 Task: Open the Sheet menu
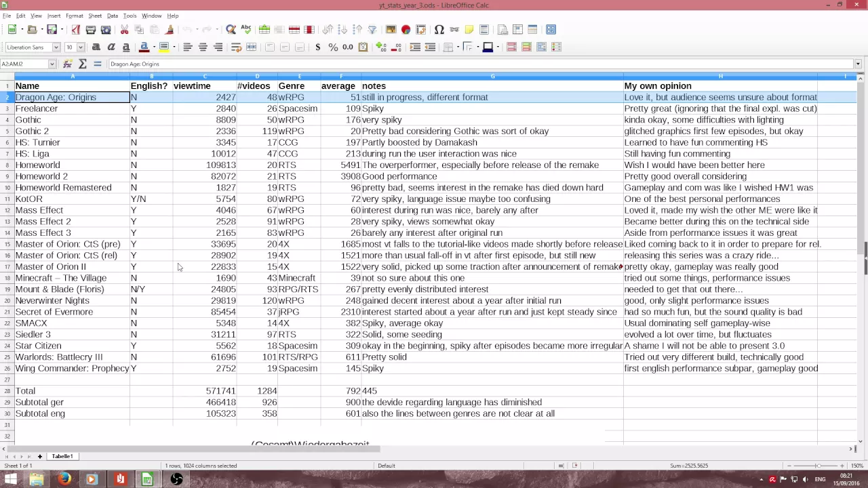pos(95,16)
